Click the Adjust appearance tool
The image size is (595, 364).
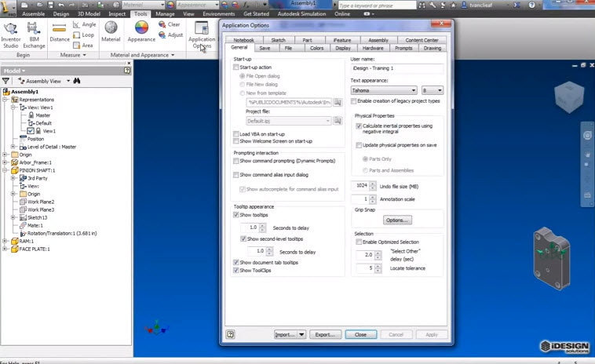[x=171, y=35]
